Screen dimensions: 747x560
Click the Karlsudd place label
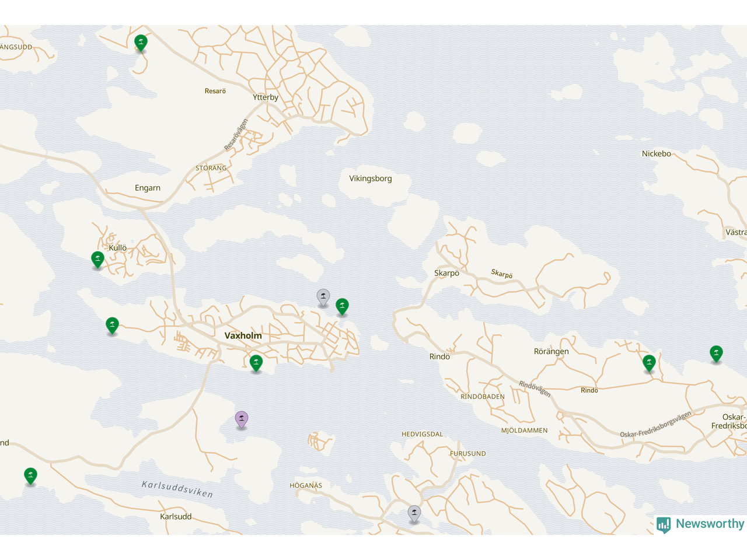tap(176, 516)
